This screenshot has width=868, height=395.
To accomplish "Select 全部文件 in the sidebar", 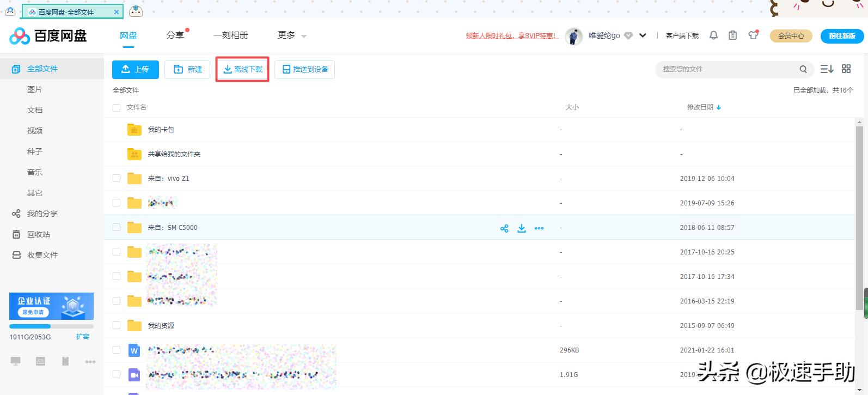I will click(x=52, y=69).
